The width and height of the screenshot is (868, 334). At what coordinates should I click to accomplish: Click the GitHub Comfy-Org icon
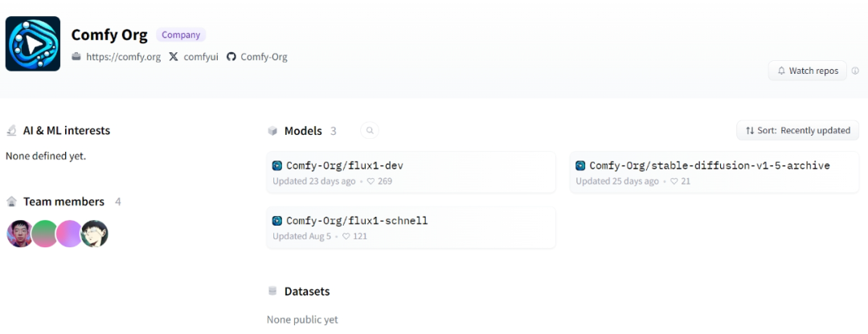coord(231,56)
